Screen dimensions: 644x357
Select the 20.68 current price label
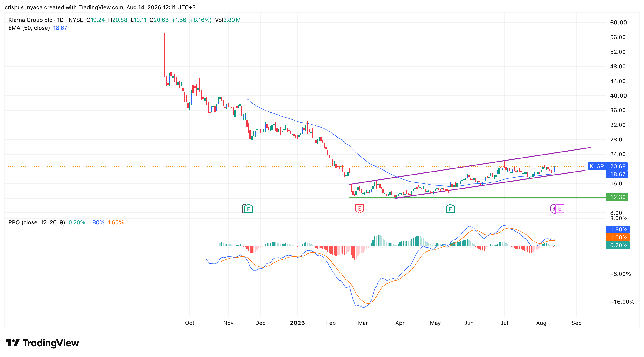(617, 166)
